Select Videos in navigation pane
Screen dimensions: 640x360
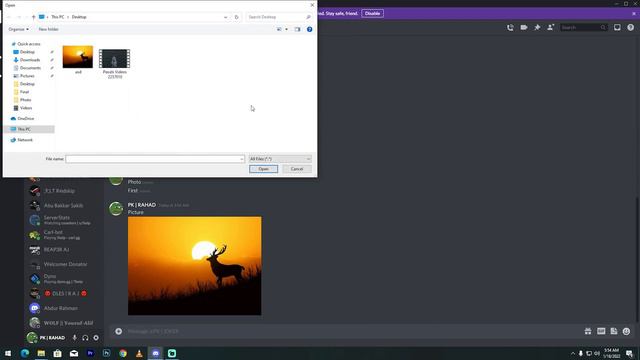click(26, 108)
